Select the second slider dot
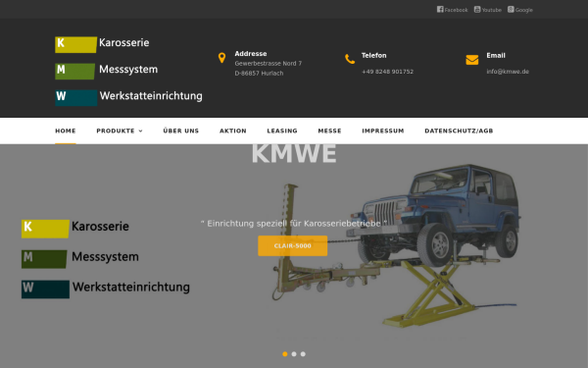Viewport: 588px width, 368px height. pos(294,354)
